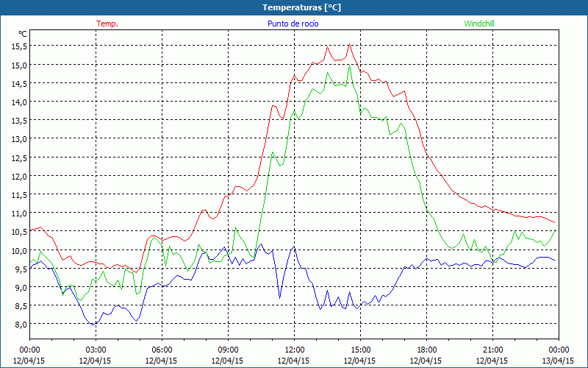Viewport: 588px width, 368px height.
Task: Click the 09:00 time axis label
Action: pos(228,350)
